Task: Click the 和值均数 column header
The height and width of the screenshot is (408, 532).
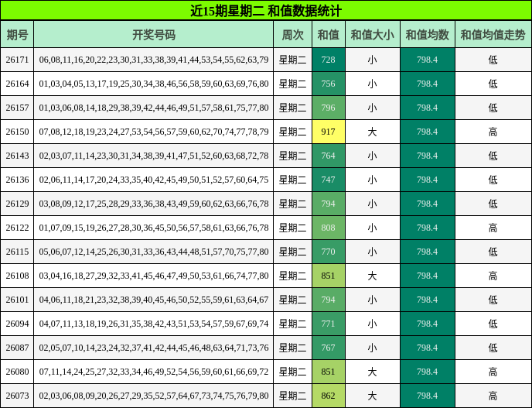Action: 428,35
